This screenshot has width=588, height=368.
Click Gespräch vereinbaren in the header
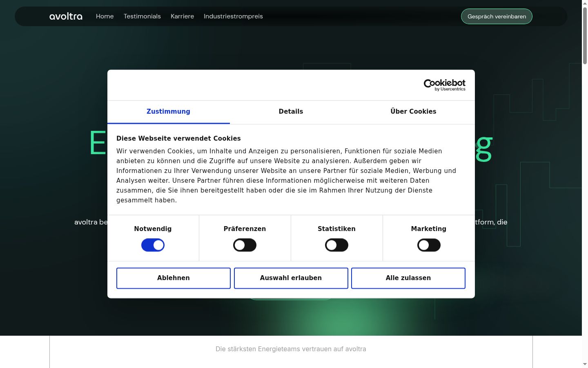pyautogui.click(x=497, y=16)
